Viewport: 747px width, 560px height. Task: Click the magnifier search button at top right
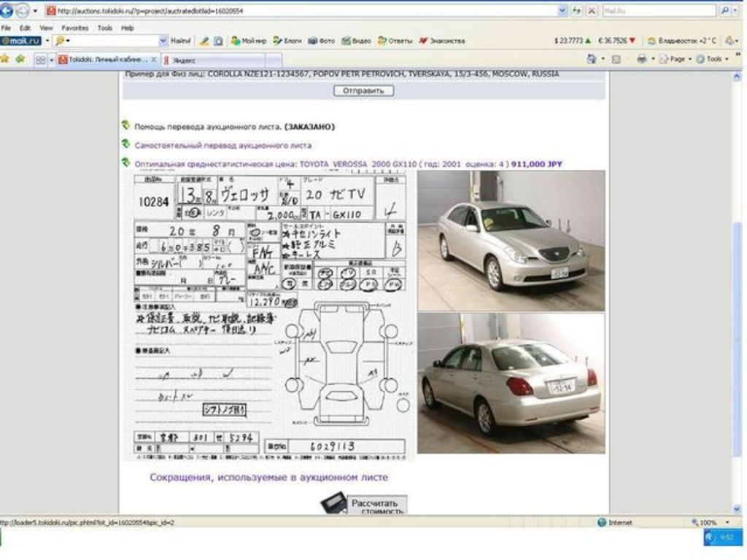[x=724, y=10]
